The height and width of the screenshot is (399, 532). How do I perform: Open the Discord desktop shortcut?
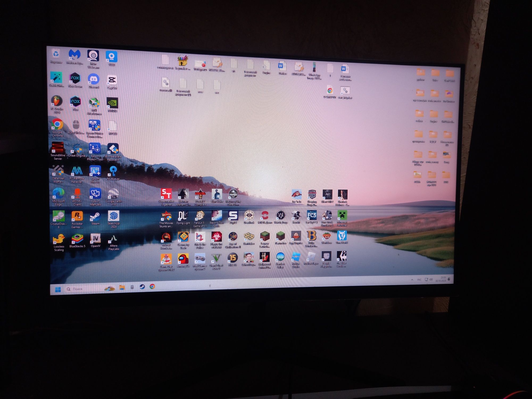point(94,81)
